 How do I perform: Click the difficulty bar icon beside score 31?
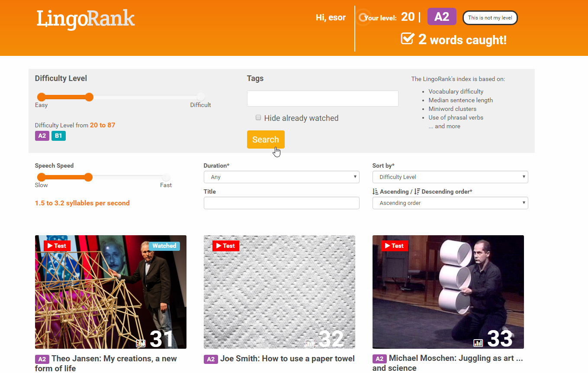pyautogui.click(x=141, y=343)
